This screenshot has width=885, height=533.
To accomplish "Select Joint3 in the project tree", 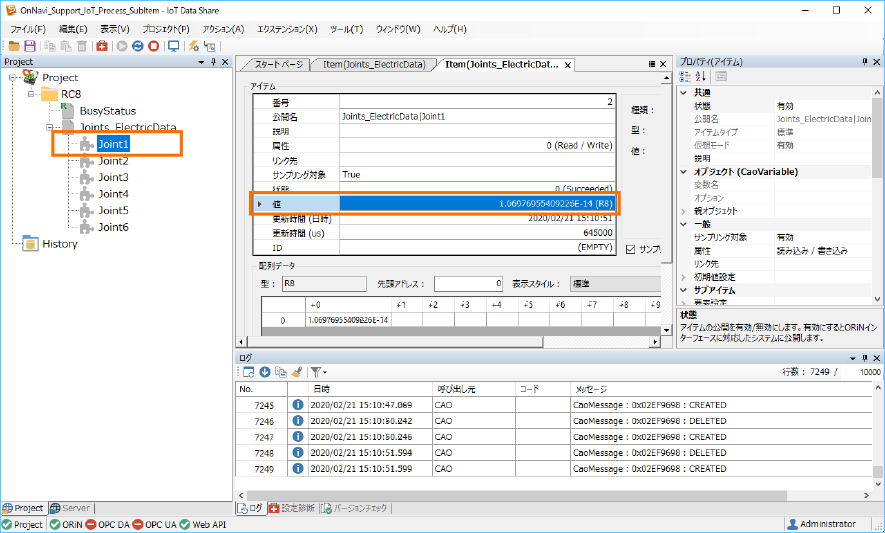I will click(x=113, y=177).
